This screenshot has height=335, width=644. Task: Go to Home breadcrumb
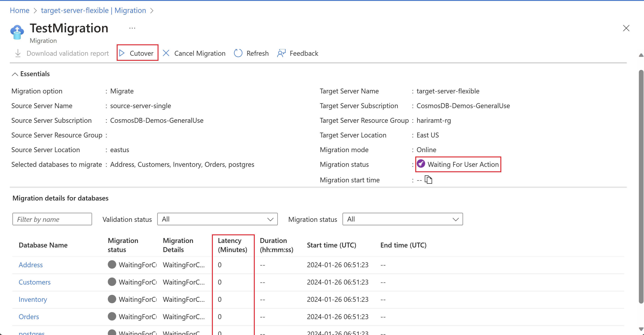20,10
